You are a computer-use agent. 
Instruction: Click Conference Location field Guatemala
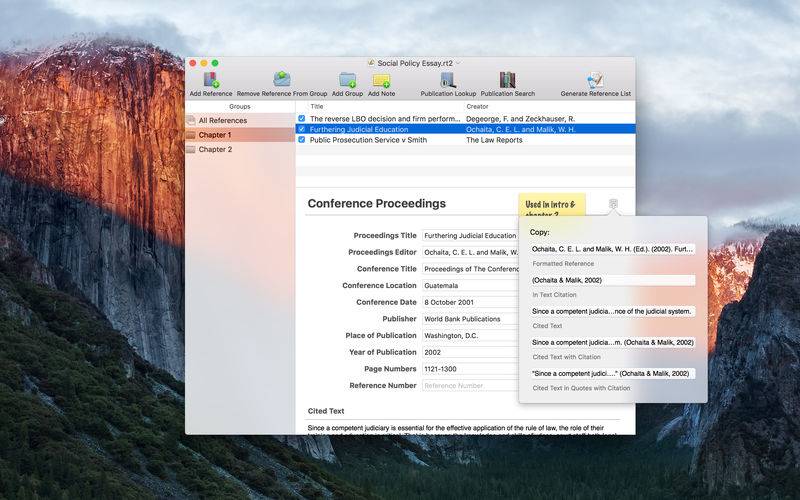470,286
